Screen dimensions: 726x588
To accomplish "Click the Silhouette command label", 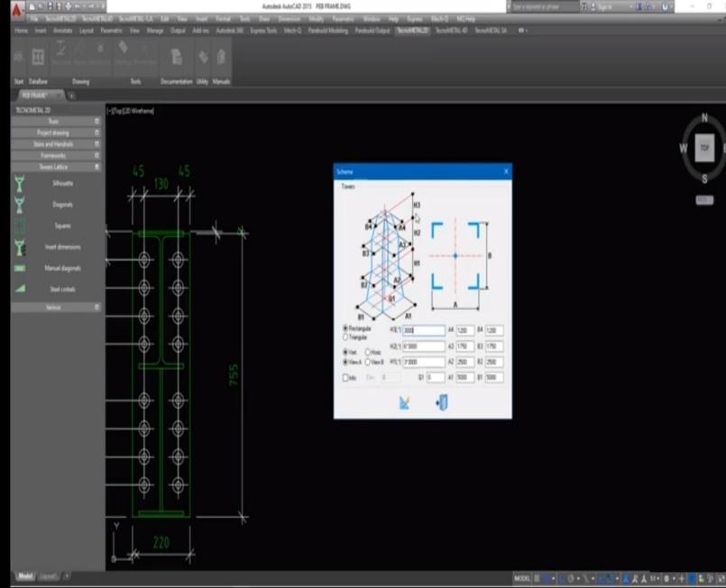I will coord(62,183).
